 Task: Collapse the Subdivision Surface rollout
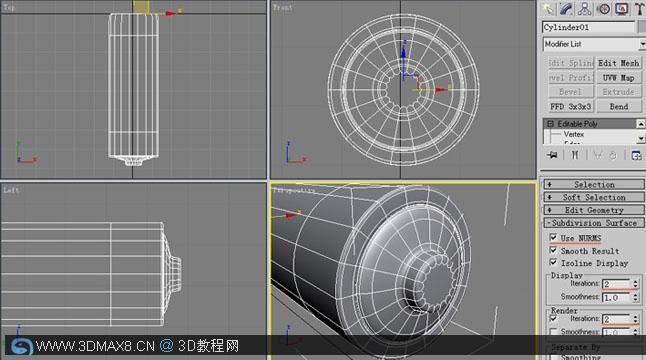(594, 223)
